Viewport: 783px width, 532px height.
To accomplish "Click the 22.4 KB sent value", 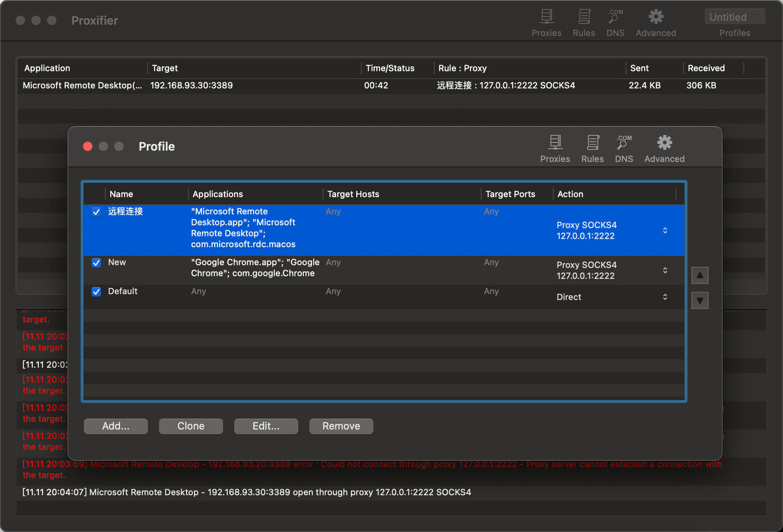I will 644,85.
